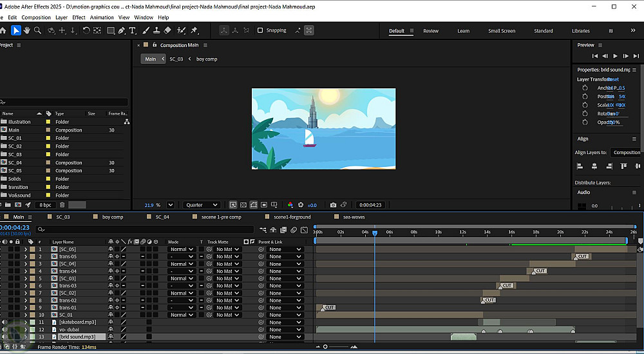The width and height of the screenshot is (644, 354).
Task: Open the Animation menu
Action: [102, 17]
